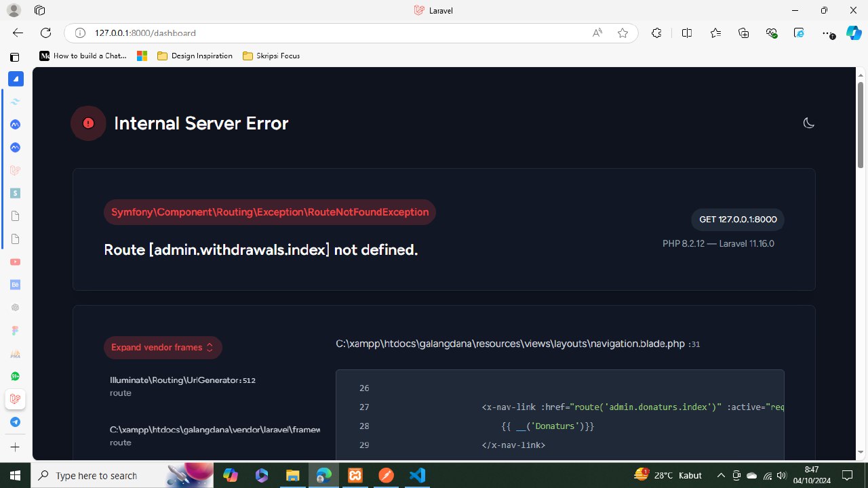Open the tab actions menu icon

click(x=39, y=10)
